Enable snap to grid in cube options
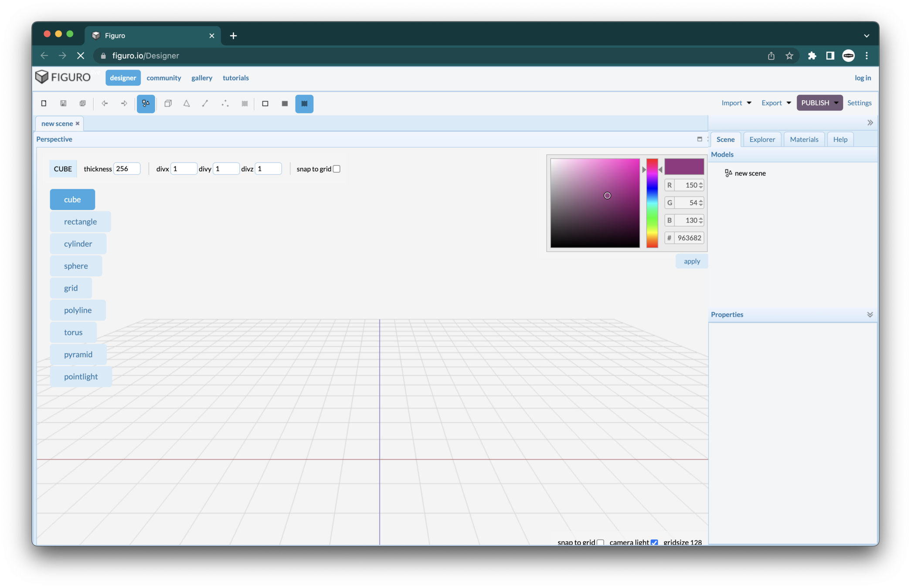The width and height of the screenshot is (911, 588). point(337,169)
